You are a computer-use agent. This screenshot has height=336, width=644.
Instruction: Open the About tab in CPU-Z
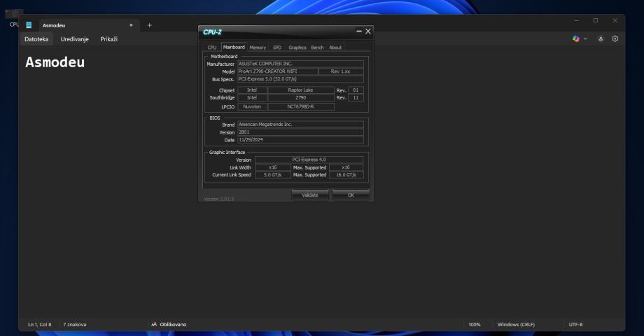click(335, 48)
